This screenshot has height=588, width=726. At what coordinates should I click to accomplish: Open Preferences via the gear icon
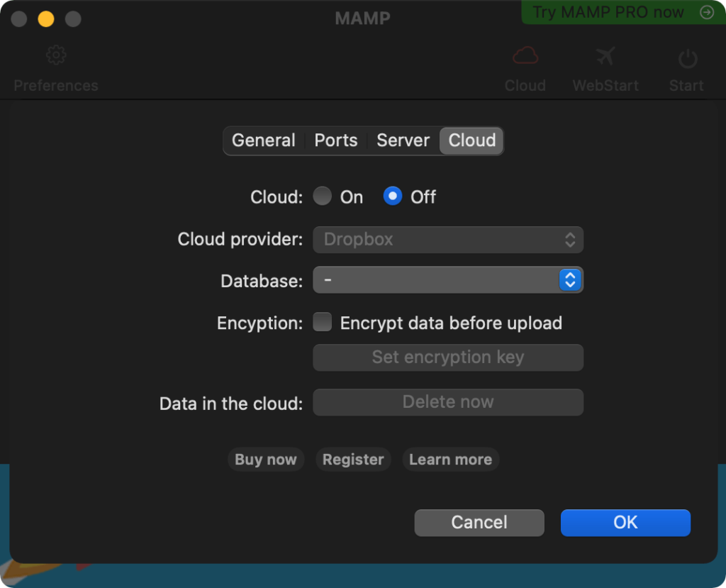coord(56,55)
